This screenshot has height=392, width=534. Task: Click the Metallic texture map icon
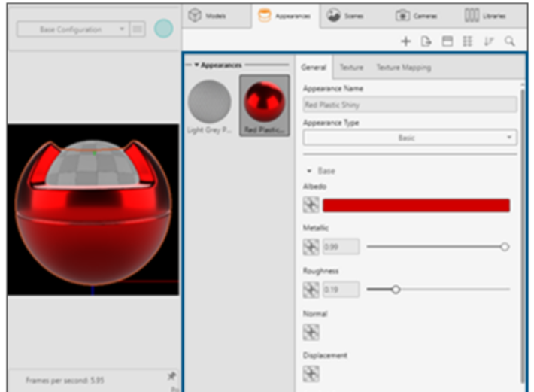pos(311,247)
